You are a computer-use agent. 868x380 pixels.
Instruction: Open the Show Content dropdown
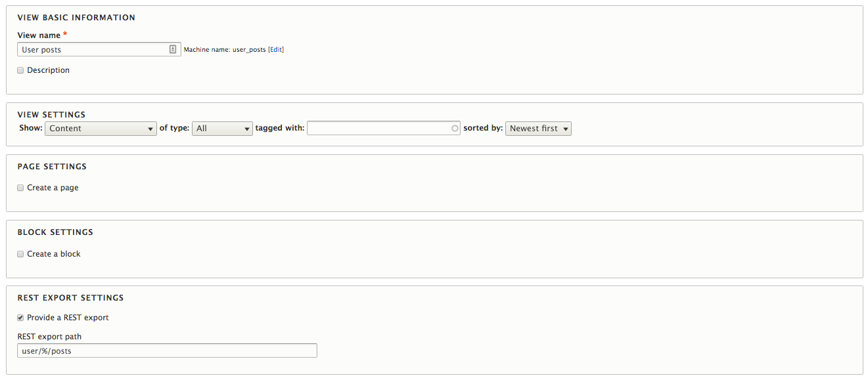(x=101, y=129)
